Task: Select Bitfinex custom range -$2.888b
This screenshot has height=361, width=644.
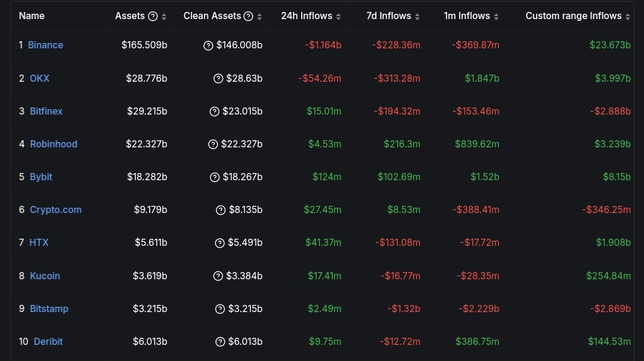Action: coord(611,111)
